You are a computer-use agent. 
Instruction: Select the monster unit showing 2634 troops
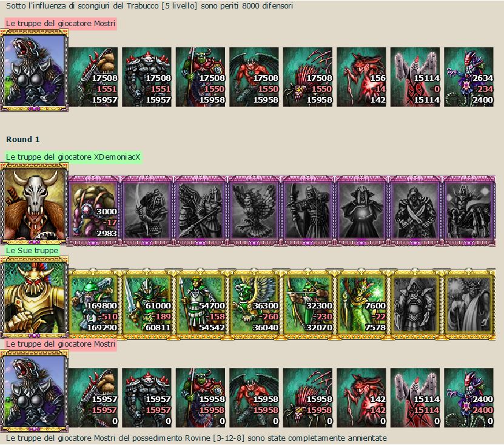469,77
